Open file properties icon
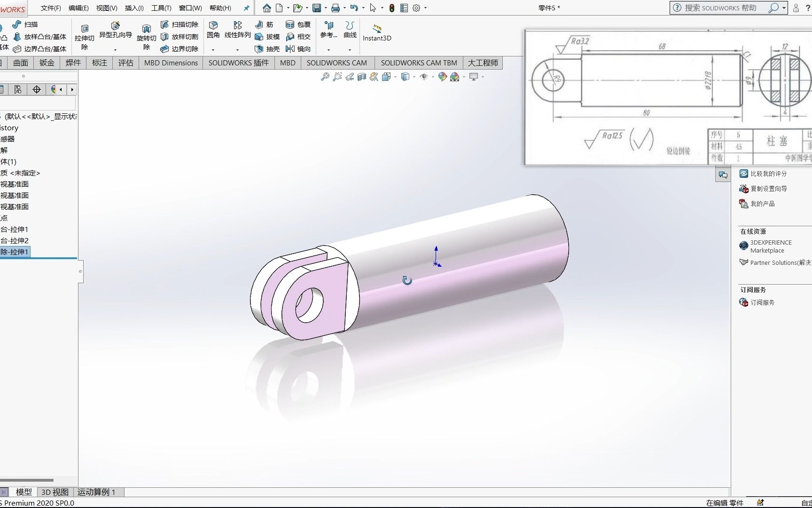 (x=404, y=8)
